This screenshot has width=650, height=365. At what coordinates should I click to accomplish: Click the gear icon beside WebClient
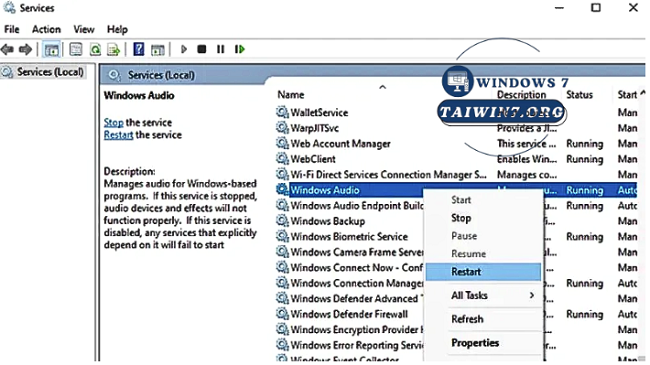pos(282,158)
